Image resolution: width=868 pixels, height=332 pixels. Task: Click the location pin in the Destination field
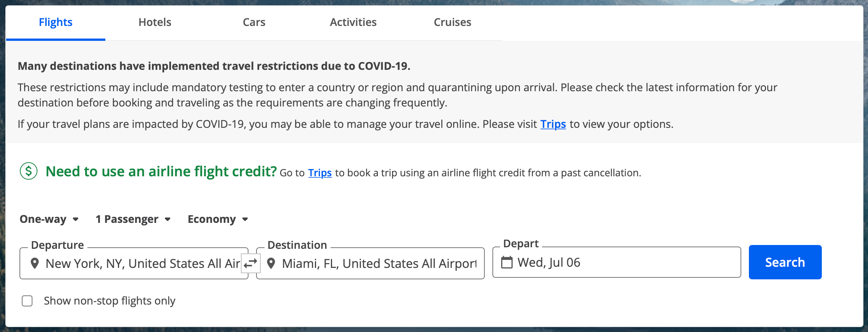(x=271, y=263)
